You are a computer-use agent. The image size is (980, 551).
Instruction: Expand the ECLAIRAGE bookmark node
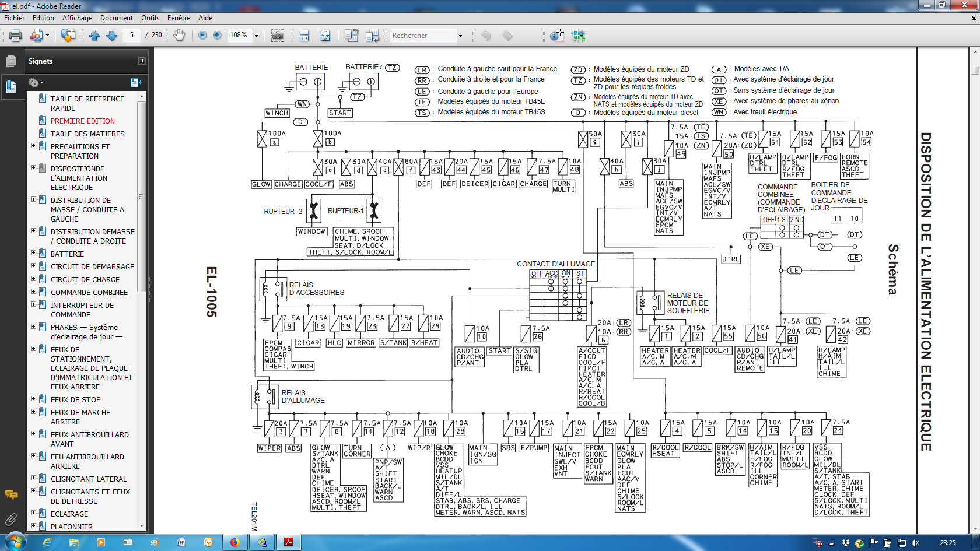click(x=33, y=513)
